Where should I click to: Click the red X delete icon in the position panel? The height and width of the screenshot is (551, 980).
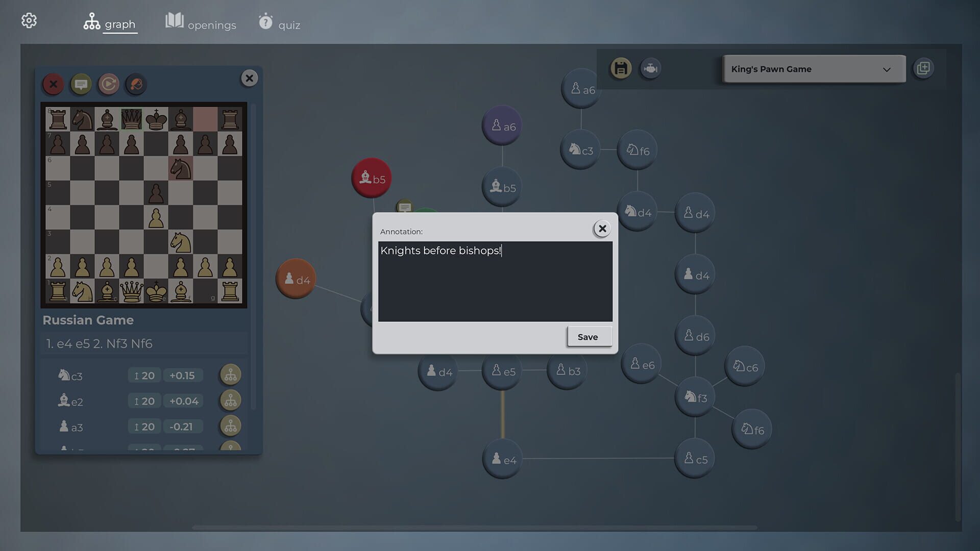pyautogui.click(x=53, y=84)
